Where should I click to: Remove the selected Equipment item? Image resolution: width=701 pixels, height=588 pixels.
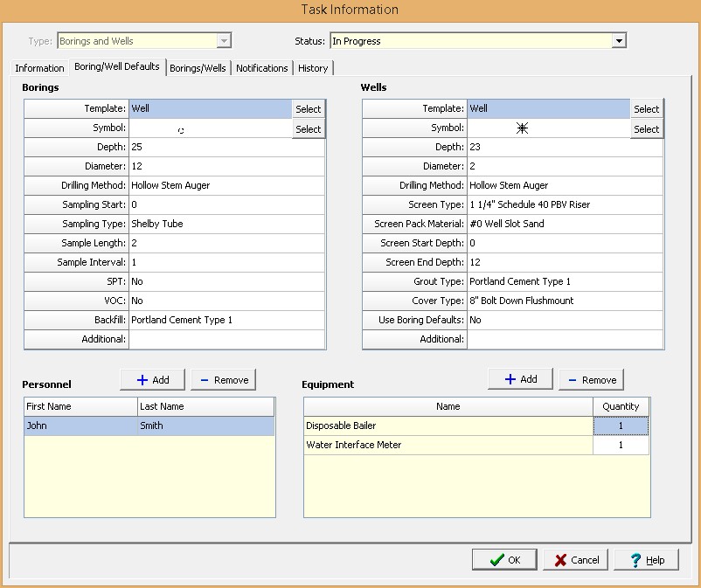tap(591, 379)
